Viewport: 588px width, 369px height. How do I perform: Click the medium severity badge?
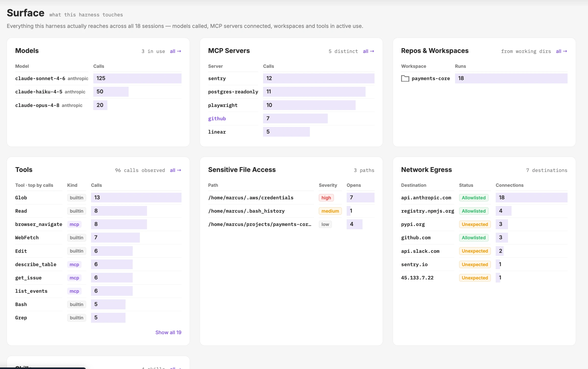pos(330,211)
